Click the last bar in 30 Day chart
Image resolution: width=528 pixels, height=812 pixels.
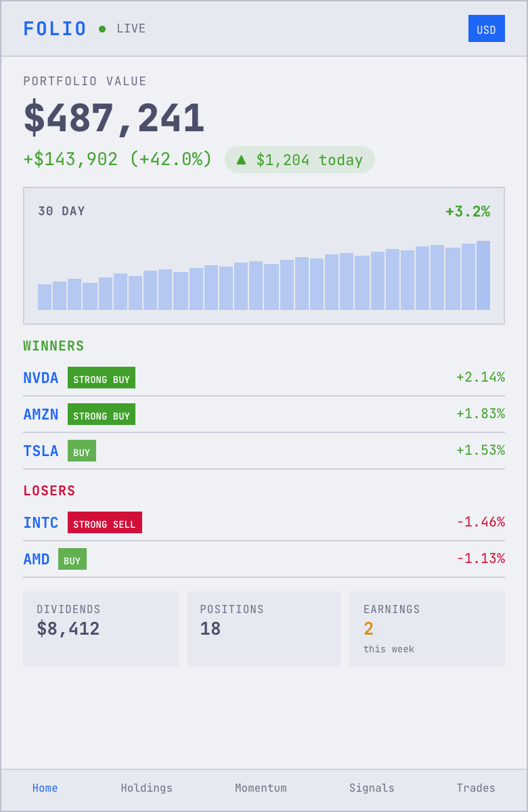pyautogui.click(x=483, y=275)
